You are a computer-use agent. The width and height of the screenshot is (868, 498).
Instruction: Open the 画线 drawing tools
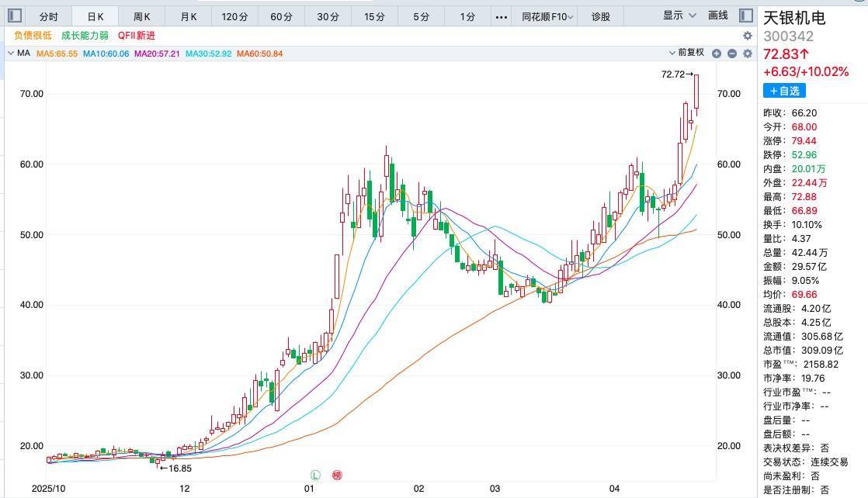[718, 16]
